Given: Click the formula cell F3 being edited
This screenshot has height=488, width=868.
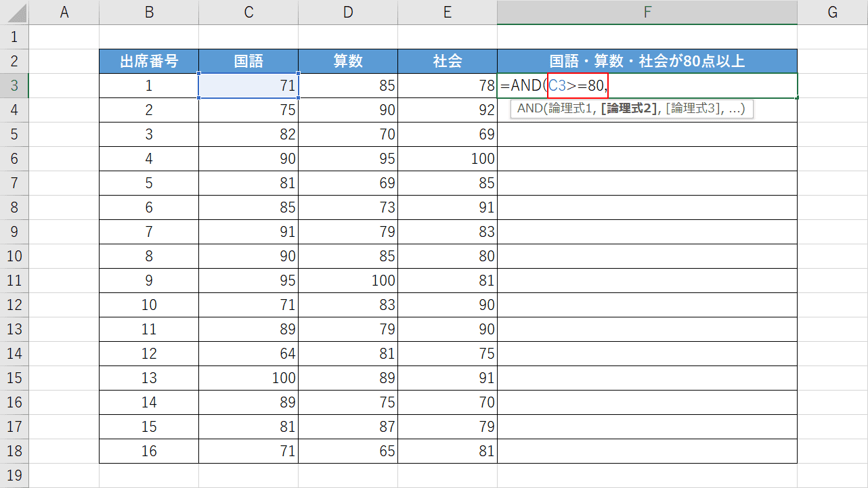Looking at the screenshot, I should click(x=647, y=85).
